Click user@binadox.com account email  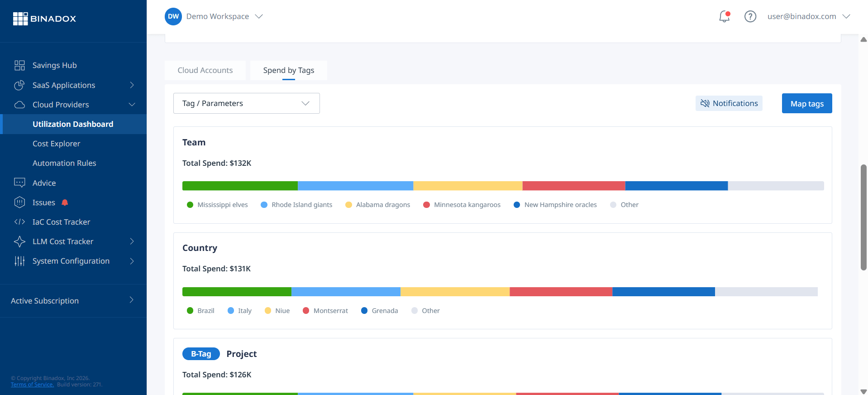(x=801, y=16)
